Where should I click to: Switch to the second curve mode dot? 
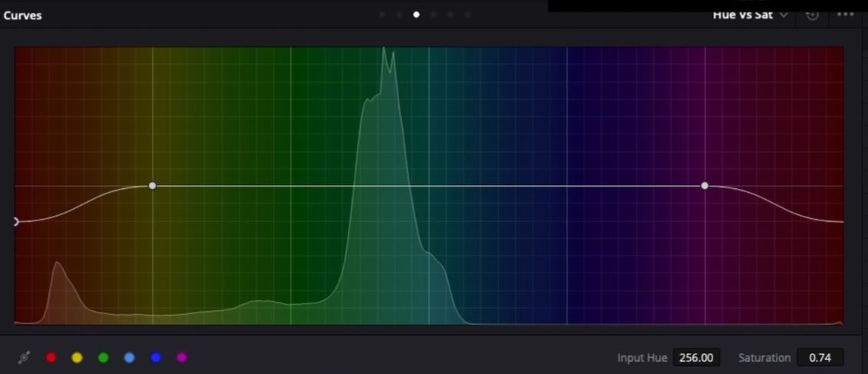pos(399,15)
